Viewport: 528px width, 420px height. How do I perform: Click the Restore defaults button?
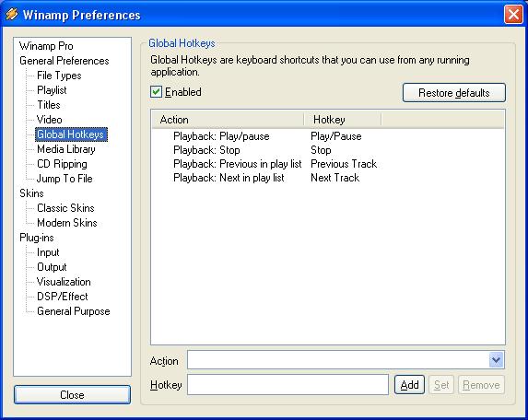pyautogui.click(x=454, y=92)
